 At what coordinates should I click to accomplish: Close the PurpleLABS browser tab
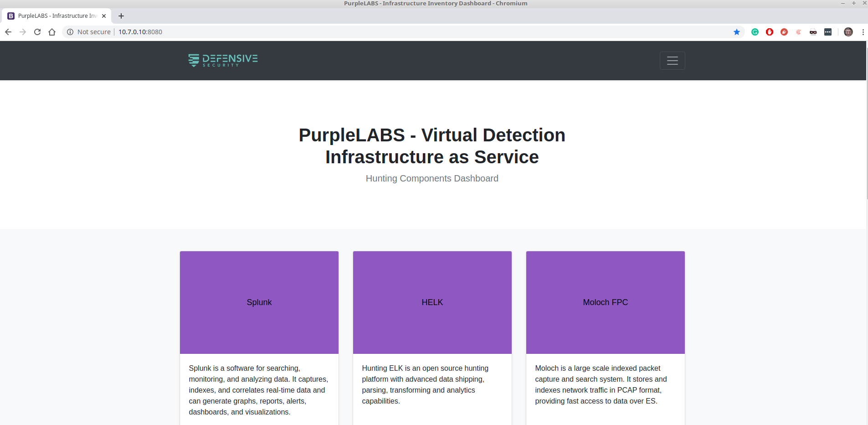coord(104,16)
